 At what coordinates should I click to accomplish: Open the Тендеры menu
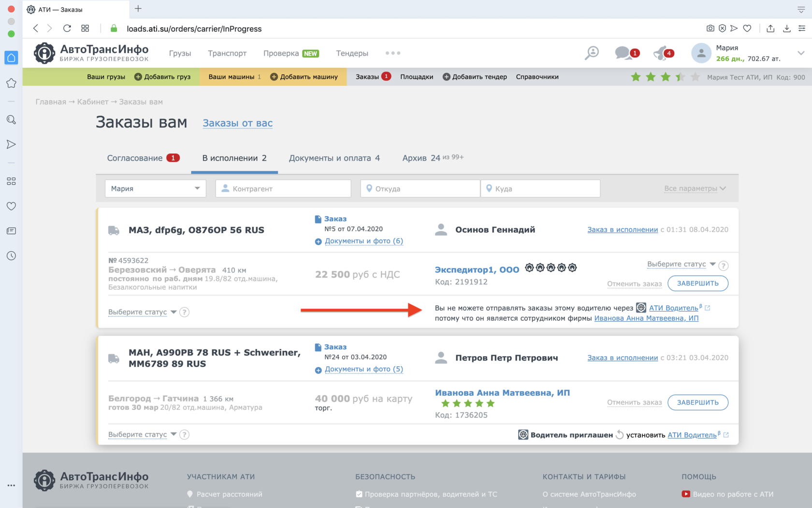pyautogui.click(x=352, y=53)
